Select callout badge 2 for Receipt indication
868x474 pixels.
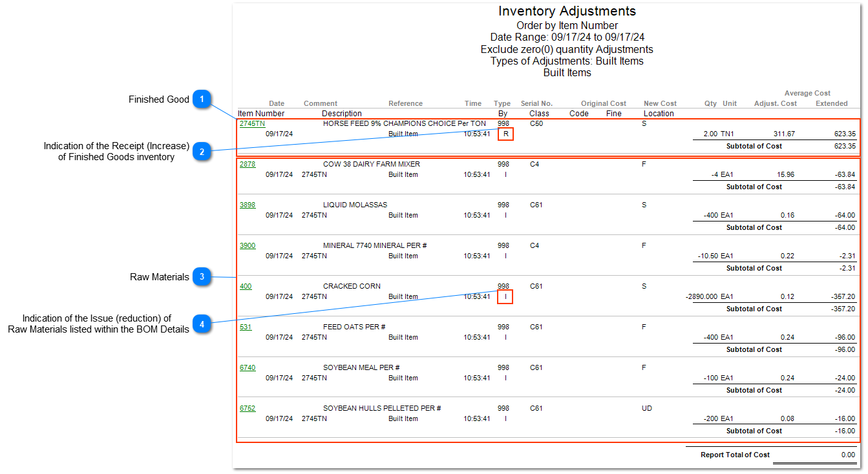(202, 150)
